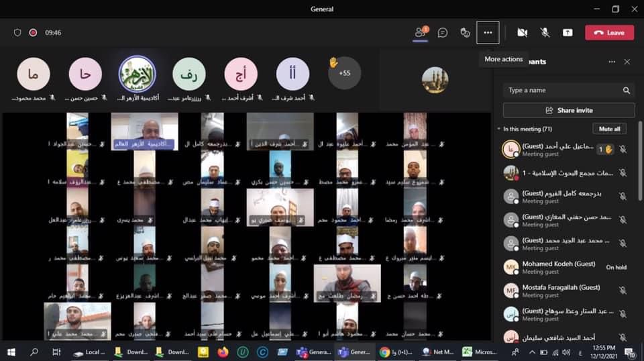This screenshot has height=361, width=644.
Task: Toggle the camera on or off
Action: pos(522,32)
